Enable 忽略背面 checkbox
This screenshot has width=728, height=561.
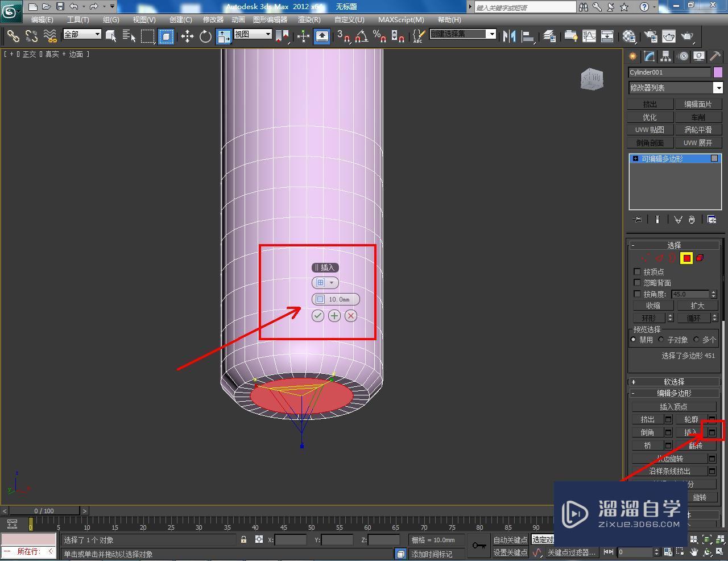pos(637,283)
